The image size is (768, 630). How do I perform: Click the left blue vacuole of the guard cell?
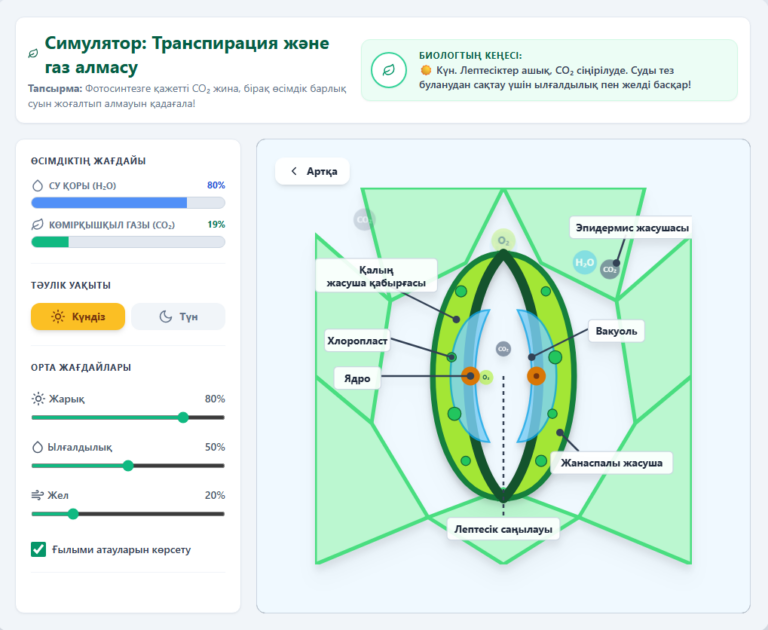[x=468, y=375]
